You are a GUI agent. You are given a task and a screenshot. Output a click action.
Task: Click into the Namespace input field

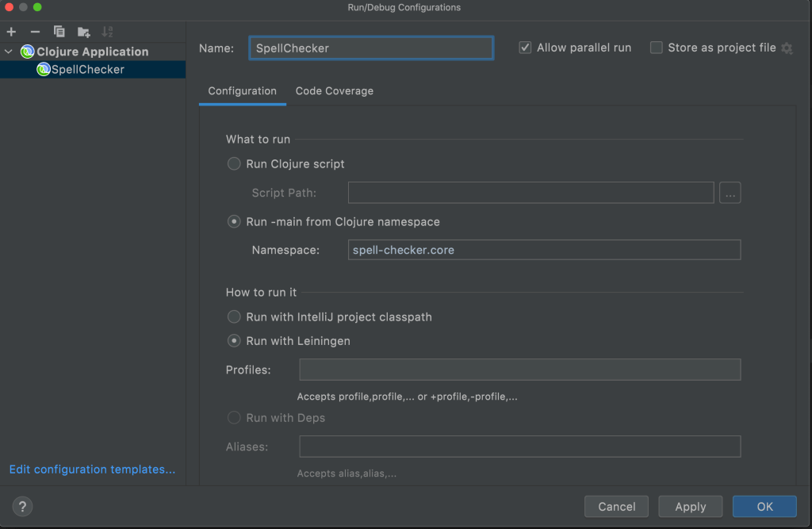[544, 250]
